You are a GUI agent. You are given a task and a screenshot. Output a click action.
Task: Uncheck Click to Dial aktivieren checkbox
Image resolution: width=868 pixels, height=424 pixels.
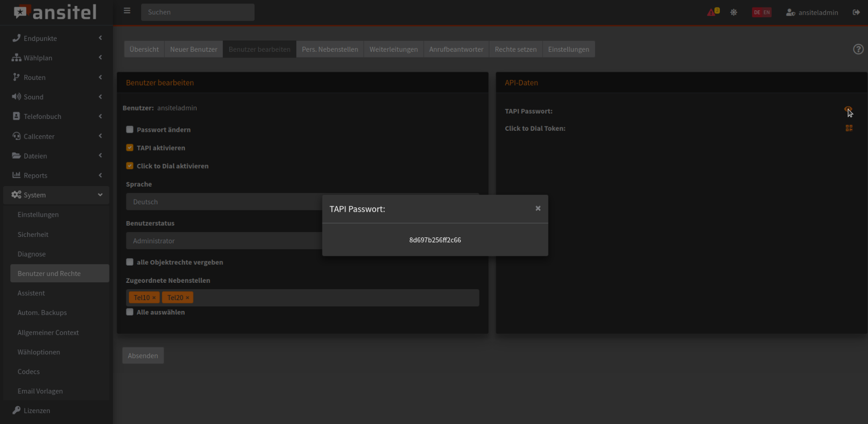[x=130, y=166]
